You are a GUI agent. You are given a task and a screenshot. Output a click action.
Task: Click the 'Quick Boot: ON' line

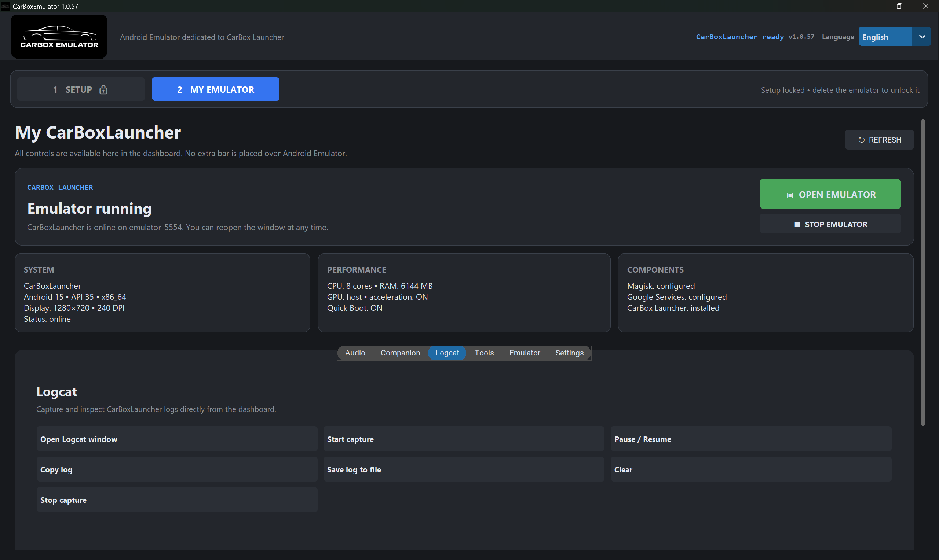(x=355, y=307)
